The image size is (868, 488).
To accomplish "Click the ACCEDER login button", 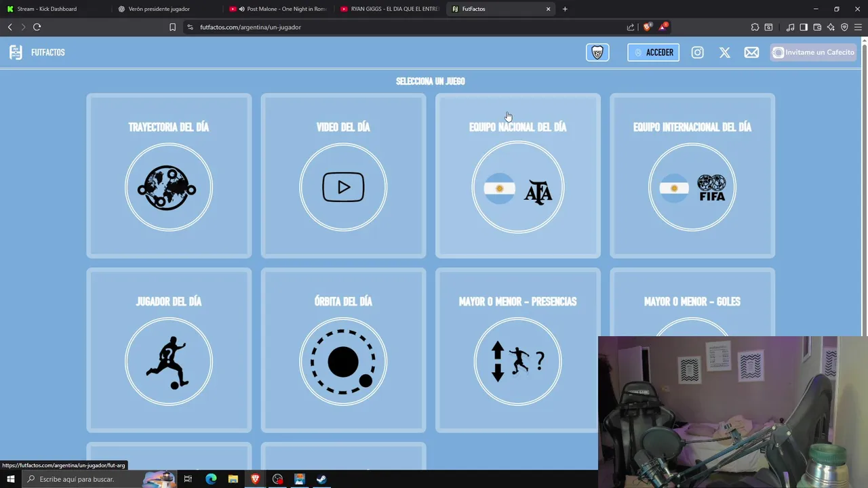I will [653, 52].
